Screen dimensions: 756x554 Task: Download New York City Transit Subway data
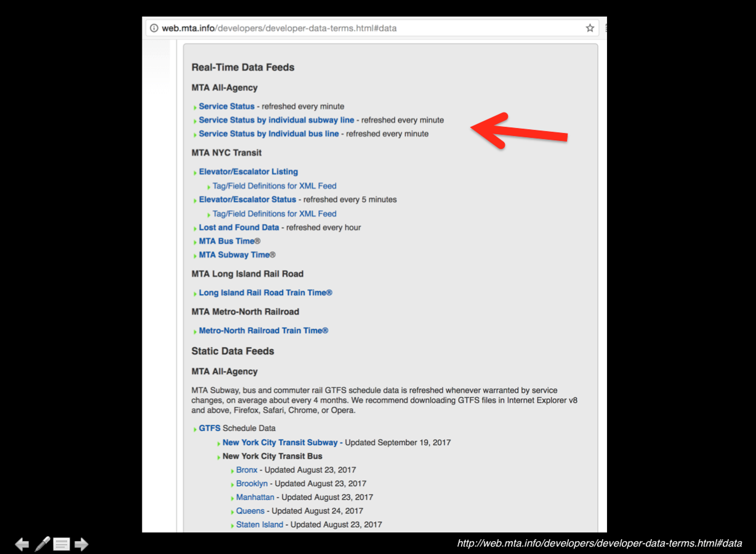pos(280,443)
